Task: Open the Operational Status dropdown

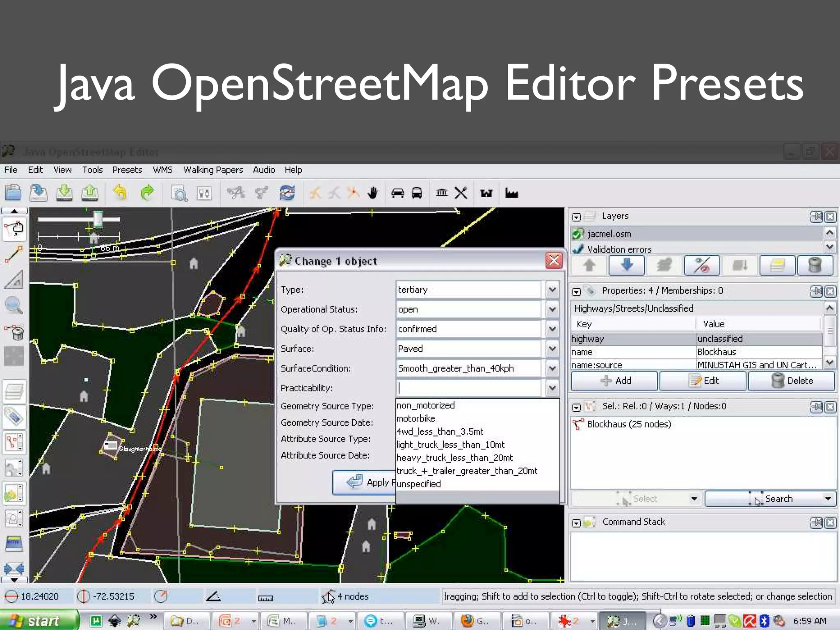Action: click(x=552, y=309)
